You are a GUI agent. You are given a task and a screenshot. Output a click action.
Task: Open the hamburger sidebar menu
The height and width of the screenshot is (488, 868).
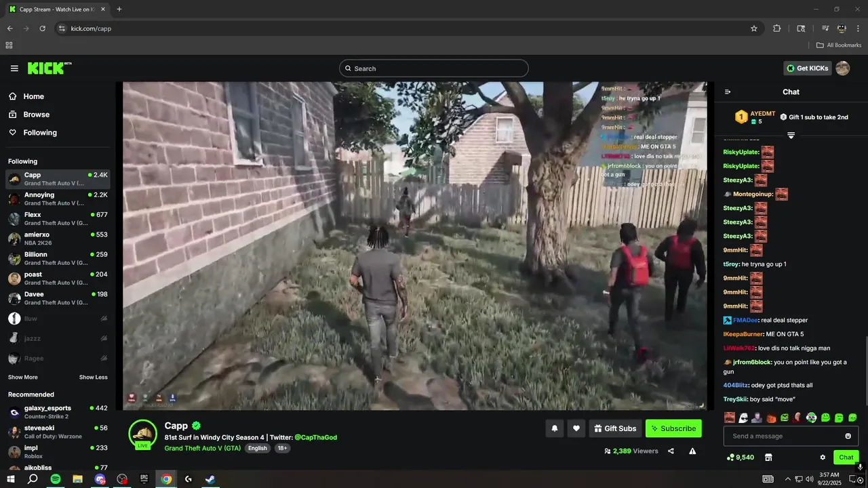click(14, 68)
